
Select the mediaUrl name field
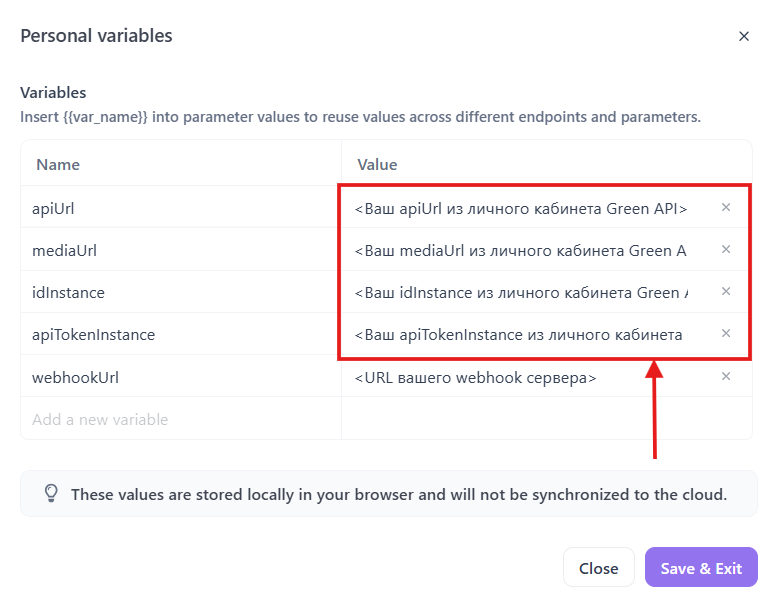[180, 251]
